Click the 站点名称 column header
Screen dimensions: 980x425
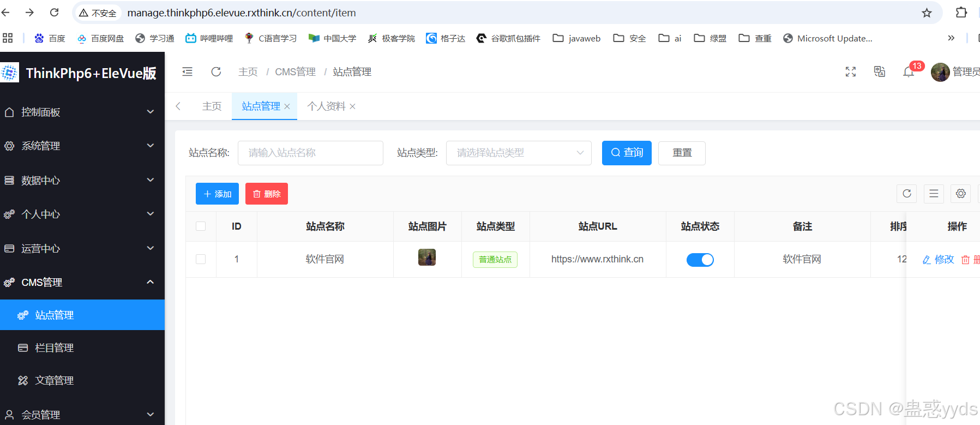(x=325, y=226)
